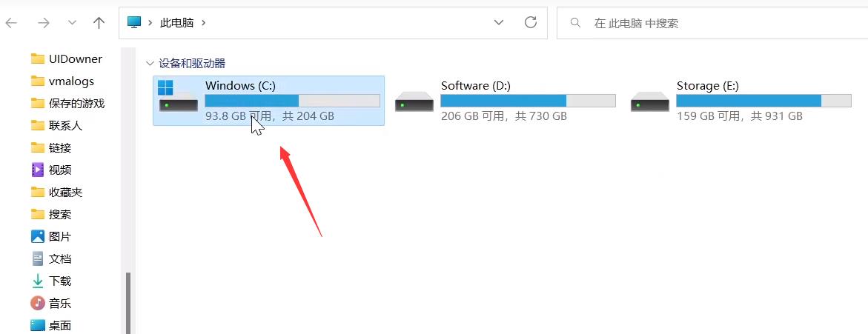Go up one folder level
The height and width of the screenshot is (334, 868).
[99, 23]
